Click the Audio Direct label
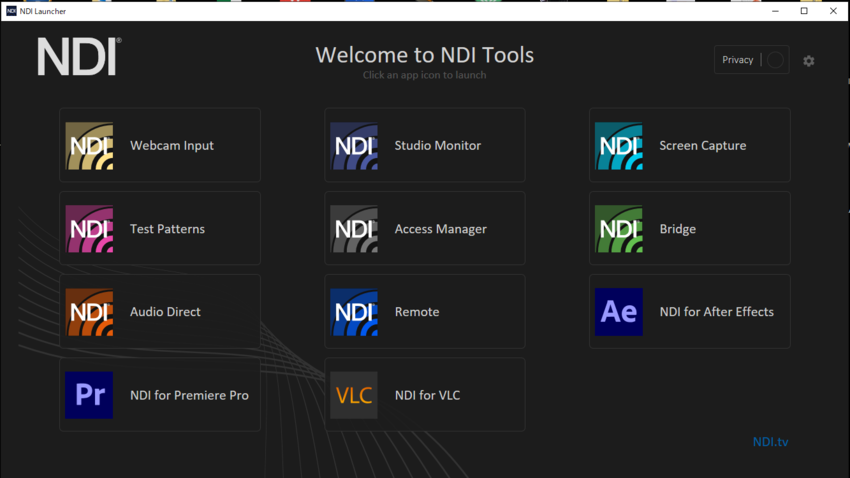The image size is (850, 478). [x=165, y=312]
